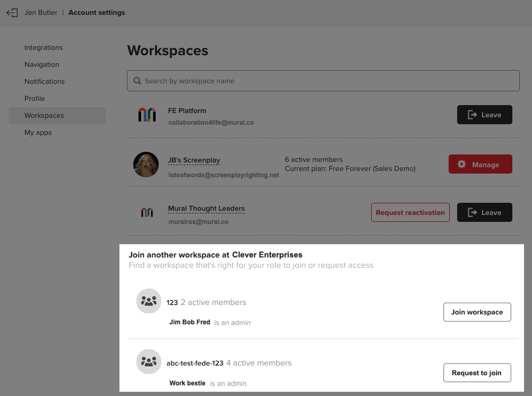
Task: Click the magnifier icon in the search bar
Action: click(x=138, y=81)
